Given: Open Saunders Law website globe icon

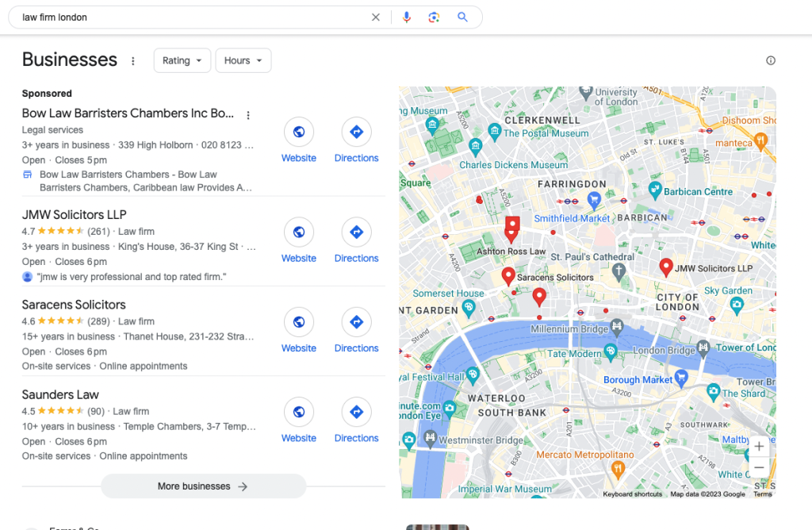Looking at the screenshot, I should (299, 412).
